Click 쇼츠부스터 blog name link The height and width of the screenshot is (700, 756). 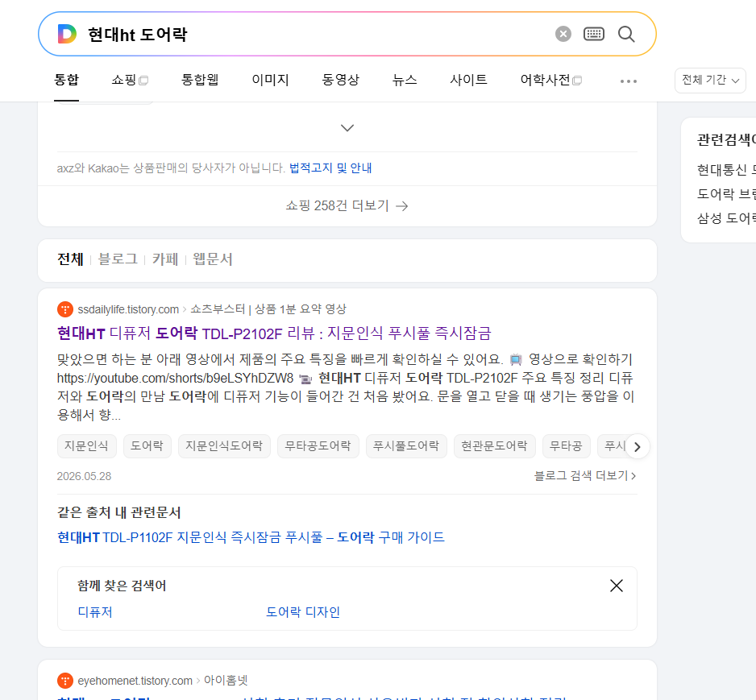tap(268, 309)
